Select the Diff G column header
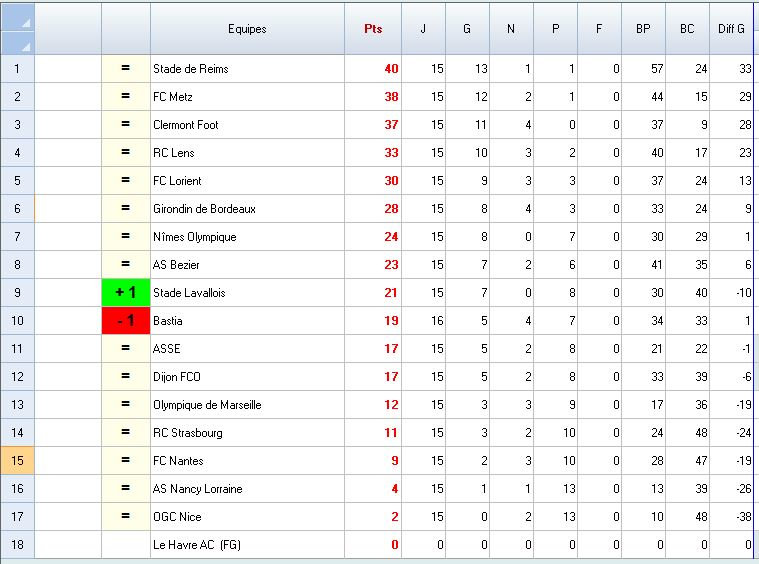 pos(732,29)
